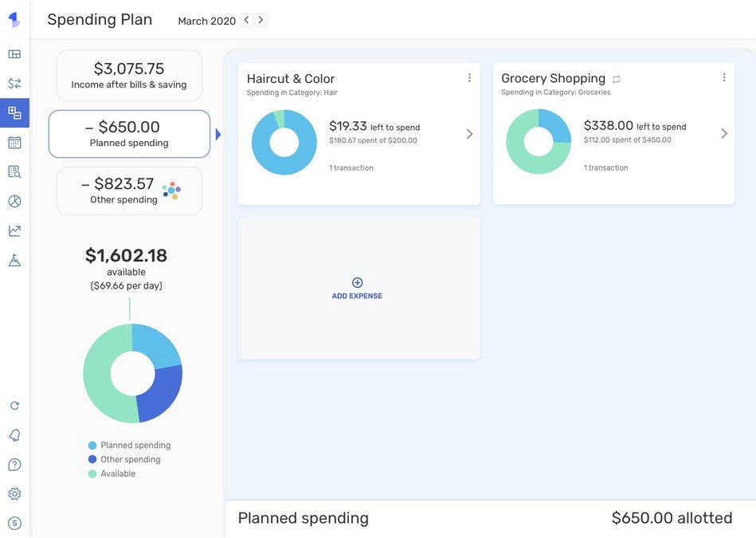Select the Planned spending card

coord(129,134)
